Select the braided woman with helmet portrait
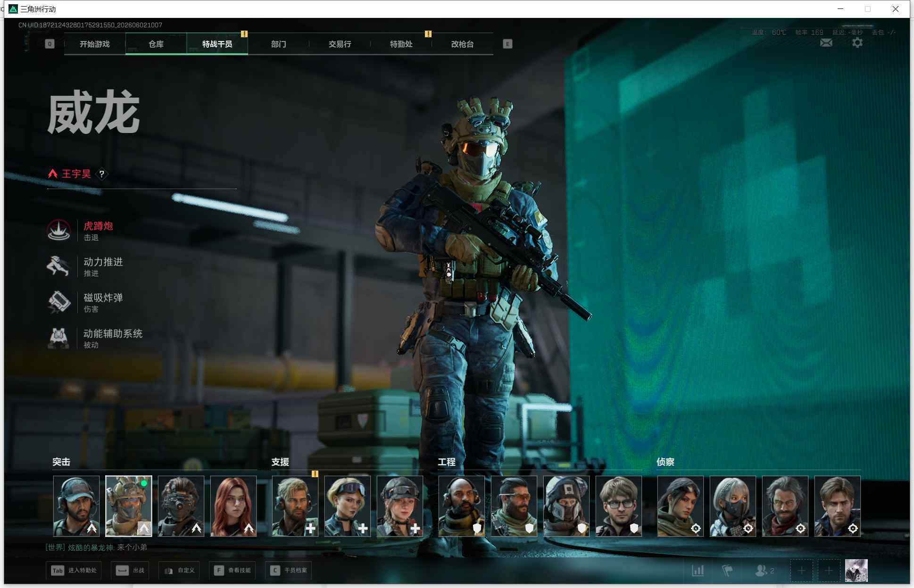Viewport: 914px width, 588px height. 400,506
